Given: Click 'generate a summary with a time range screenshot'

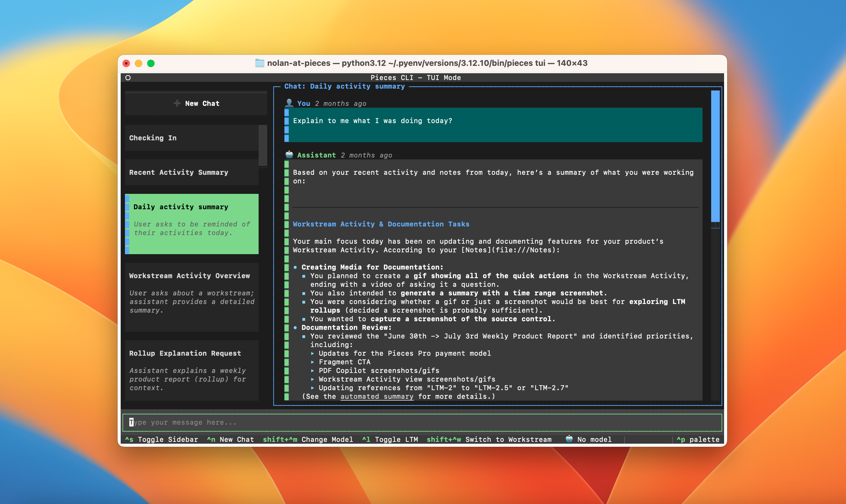Looking at the screenshot, I should click(502, 293).
